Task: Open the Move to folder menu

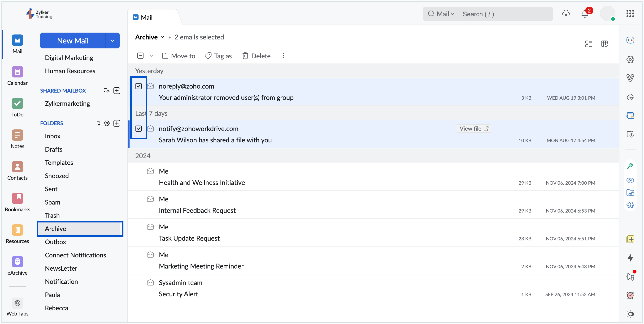Action: point(179,56)
